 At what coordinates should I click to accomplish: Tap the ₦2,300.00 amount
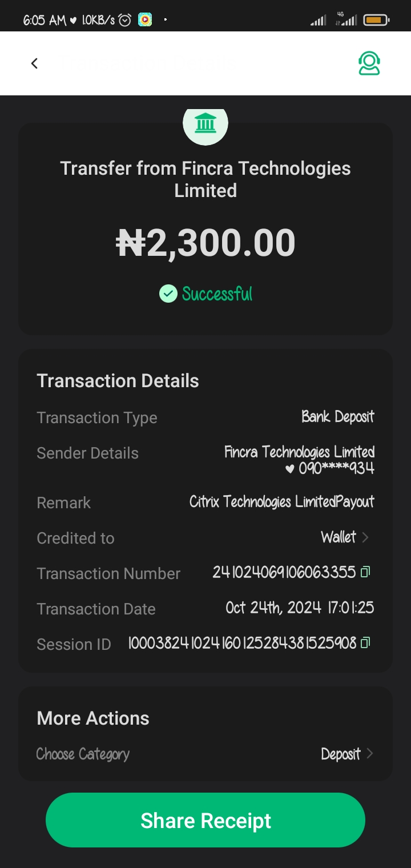tap(205, 243)
